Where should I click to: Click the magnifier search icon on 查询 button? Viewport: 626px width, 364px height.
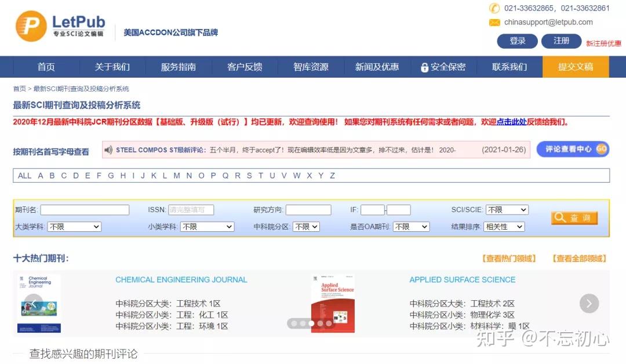click(560, 217)
